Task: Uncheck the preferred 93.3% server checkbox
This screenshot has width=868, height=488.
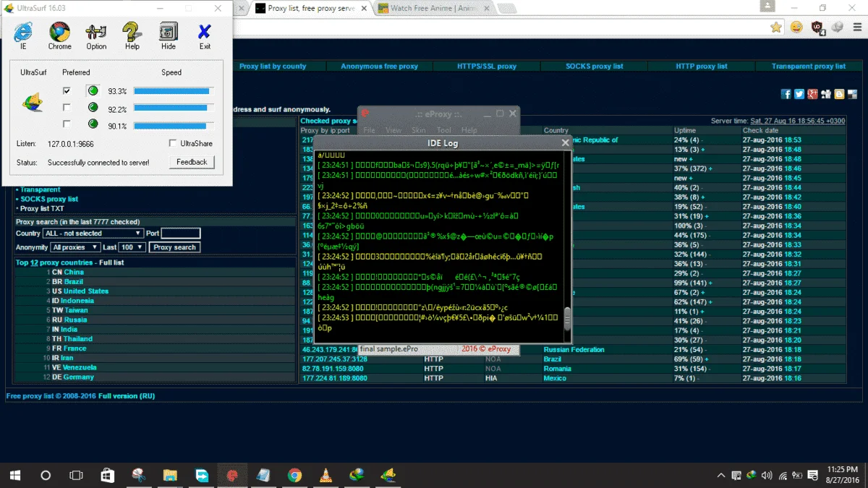Action: coord(67,91)
